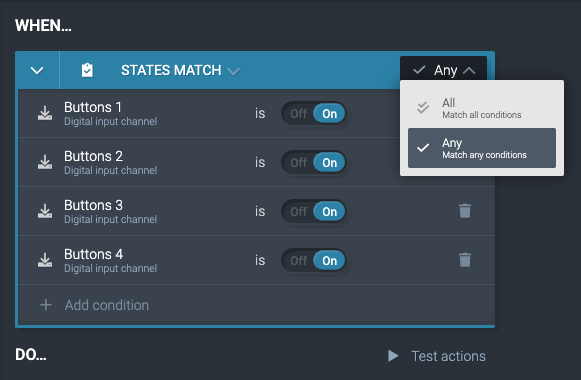Switch Buttons 3 toggle to Off
This screenshot has width=581, height=380.
[x=298, y=211]
